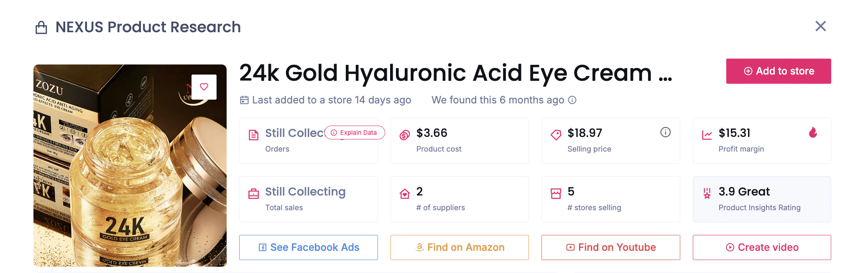Open 'Find on Youtube'
This screenshot has height=273, width=868.
(x=610, y=247)
